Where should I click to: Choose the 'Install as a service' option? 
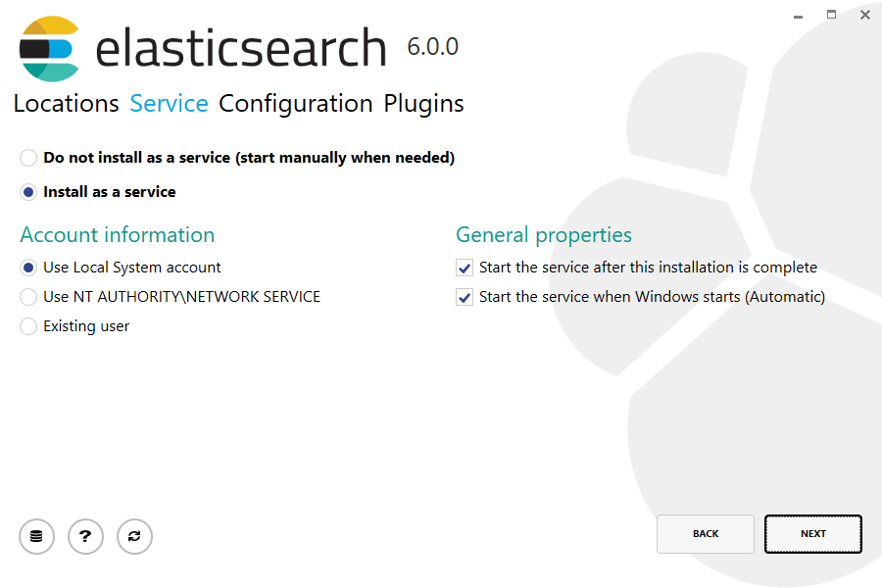coord(28,192)
